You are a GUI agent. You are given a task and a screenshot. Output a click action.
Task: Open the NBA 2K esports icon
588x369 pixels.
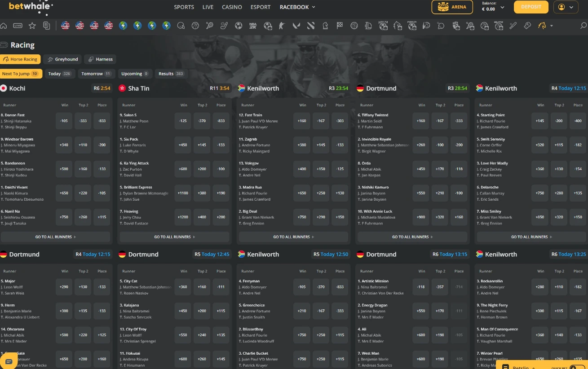253,26
